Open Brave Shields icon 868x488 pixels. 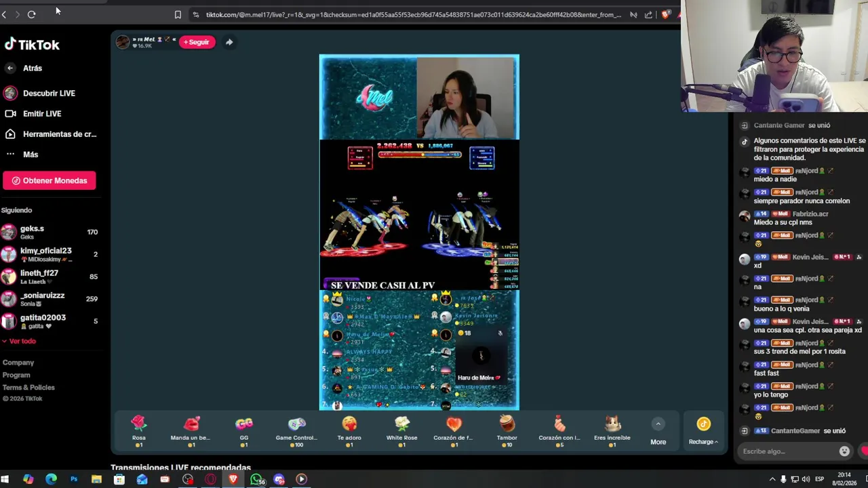tap(665, 14)
